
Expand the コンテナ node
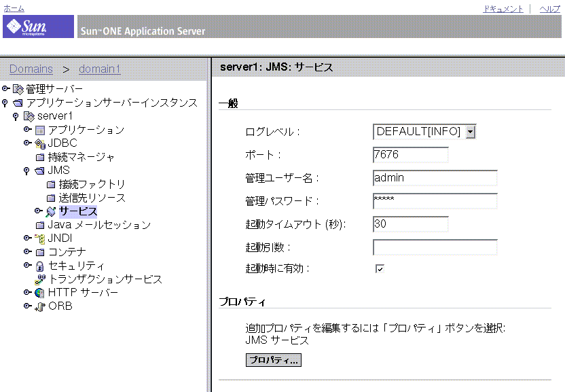click(27, 252)
